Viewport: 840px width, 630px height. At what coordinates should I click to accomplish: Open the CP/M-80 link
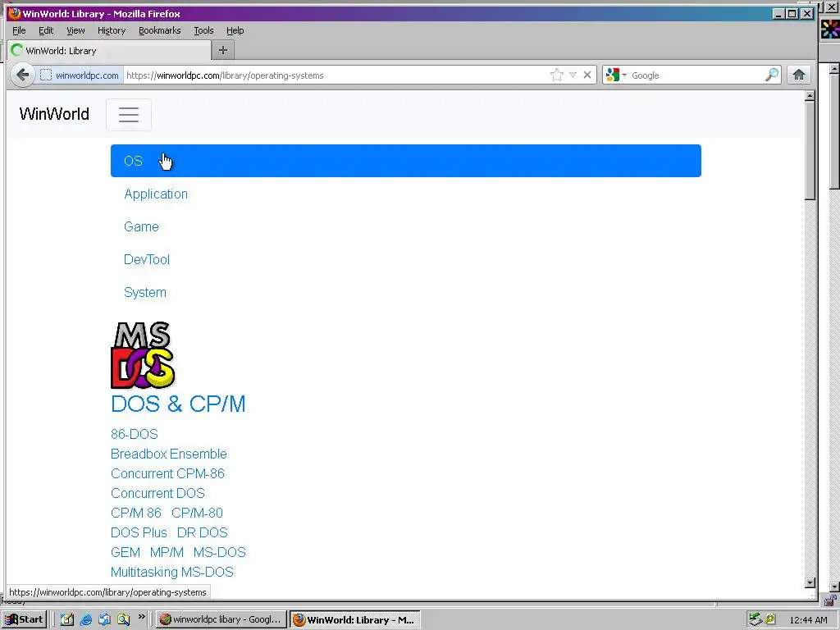pos(197,513)
